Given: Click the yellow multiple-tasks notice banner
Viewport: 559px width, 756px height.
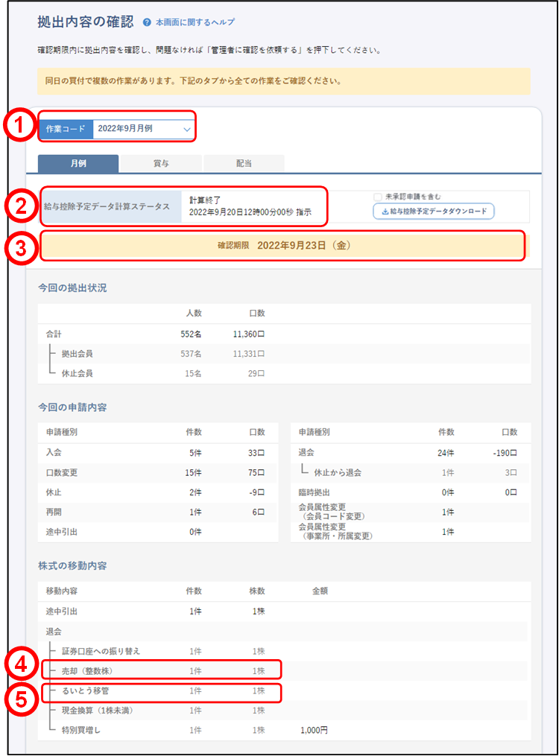Looking at the screenshot, I should point(283,80).
